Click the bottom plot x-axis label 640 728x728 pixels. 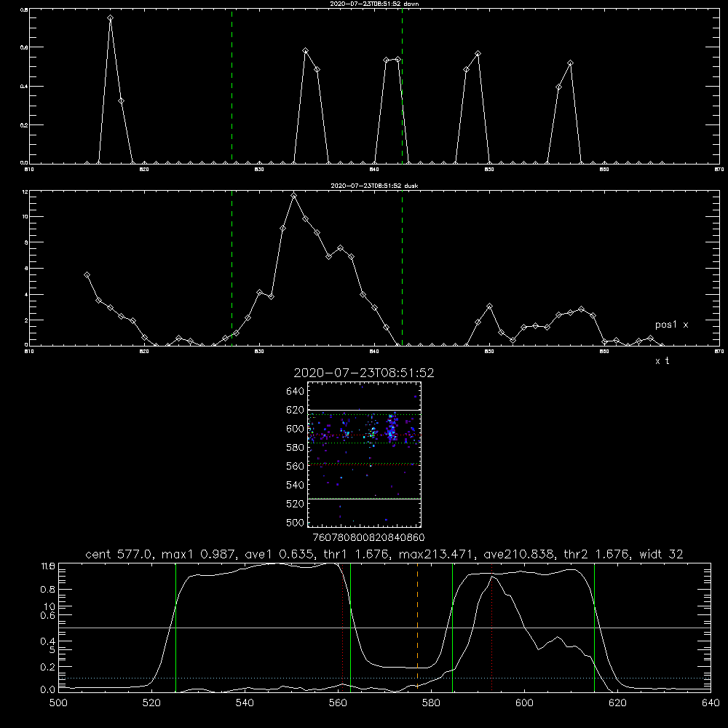(711, 703)
